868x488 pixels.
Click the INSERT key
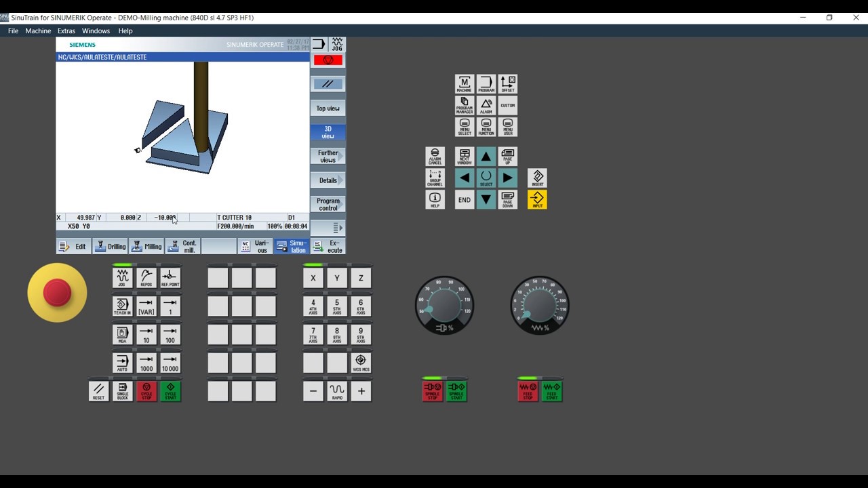click(x=537, y=178)
